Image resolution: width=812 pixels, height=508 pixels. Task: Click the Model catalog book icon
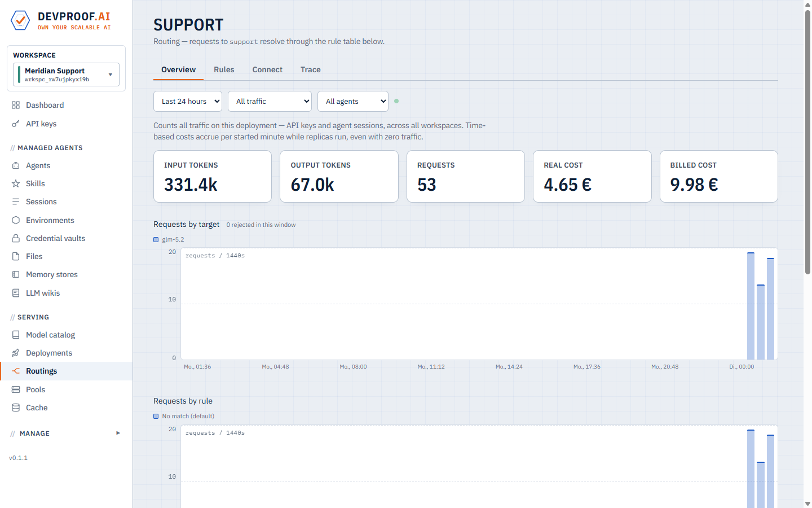click(16, 335)
